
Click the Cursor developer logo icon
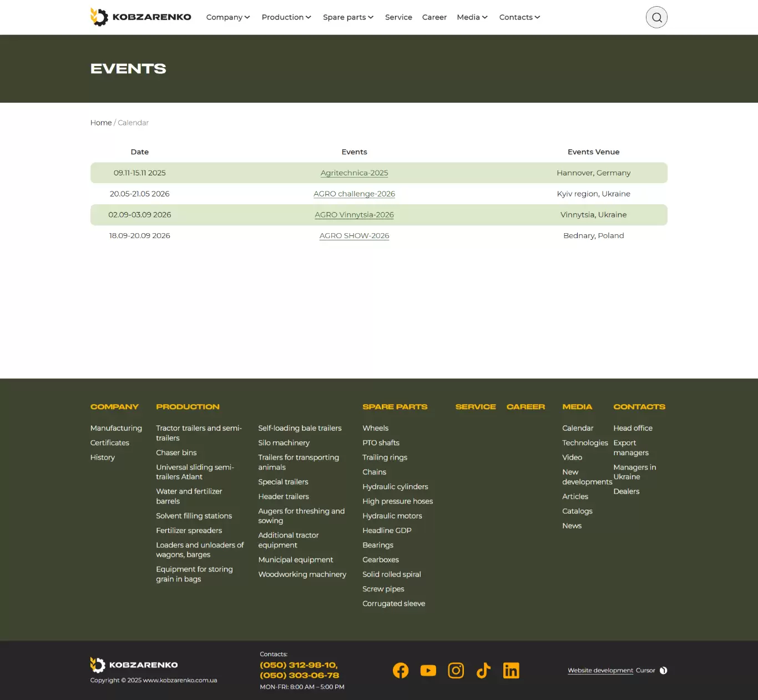point(663,671)
